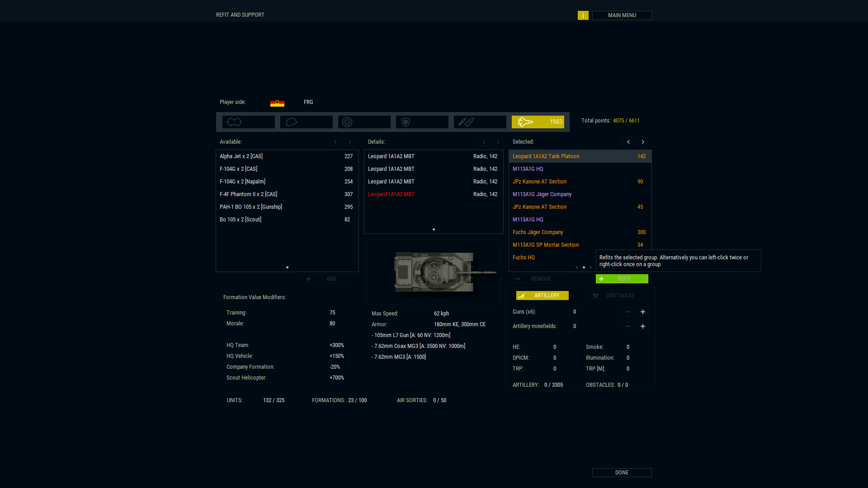
Task: Click right chevron above the Details panel
Action: [498, 142]
